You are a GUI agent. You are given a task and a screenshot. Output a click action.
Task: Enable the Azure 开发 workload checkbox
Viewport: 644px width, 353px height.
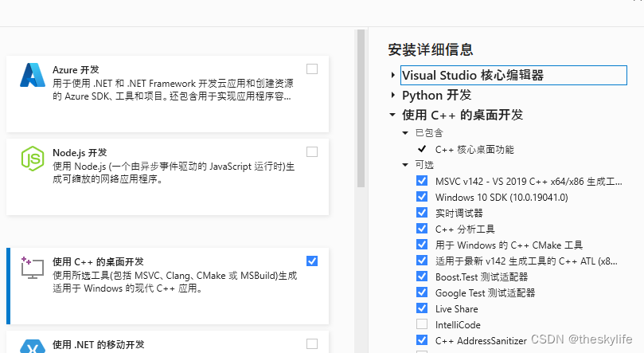(312, 69)
